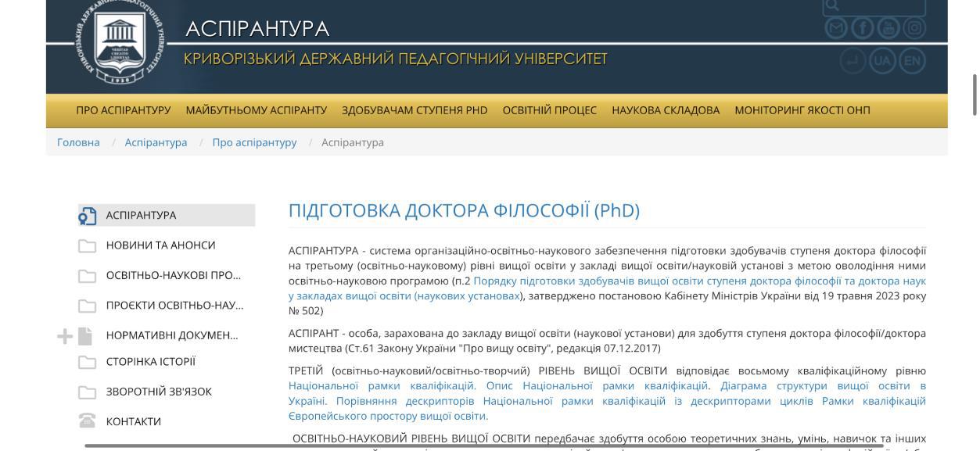Click into the search field in header
The height and width of the screenshot is (451, 980).
pyautogui.click(x=881, y=6)
